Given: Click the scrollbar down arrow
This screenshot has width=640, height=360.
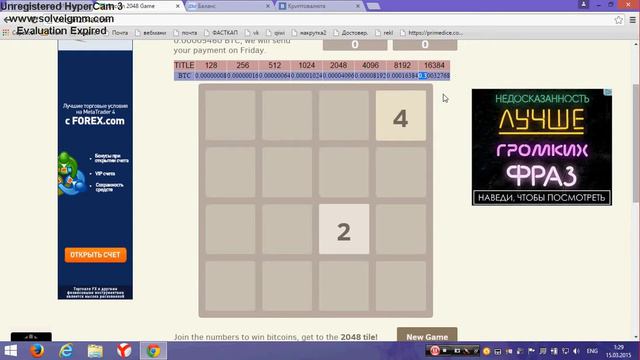Looking at the screenshot, I should pos(636,338).
